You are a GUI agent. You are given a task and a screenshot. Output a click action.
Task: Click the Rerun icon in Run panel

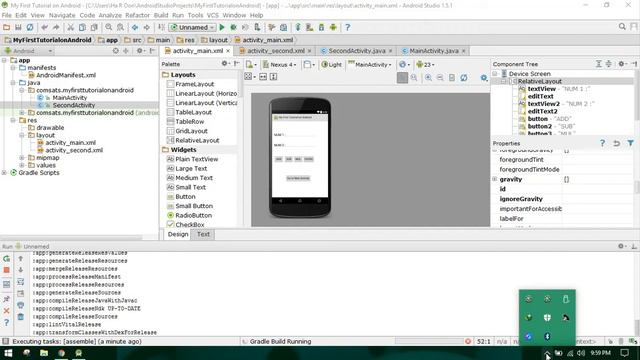pyautogui.click(x=7, y=259)
